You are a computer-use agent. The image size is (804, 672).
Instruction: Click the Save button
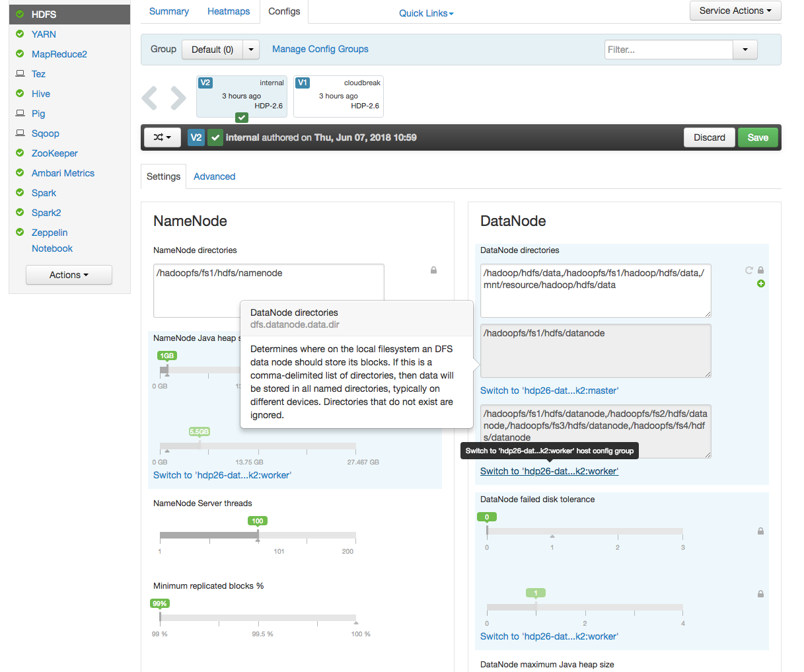click(758, 137)
